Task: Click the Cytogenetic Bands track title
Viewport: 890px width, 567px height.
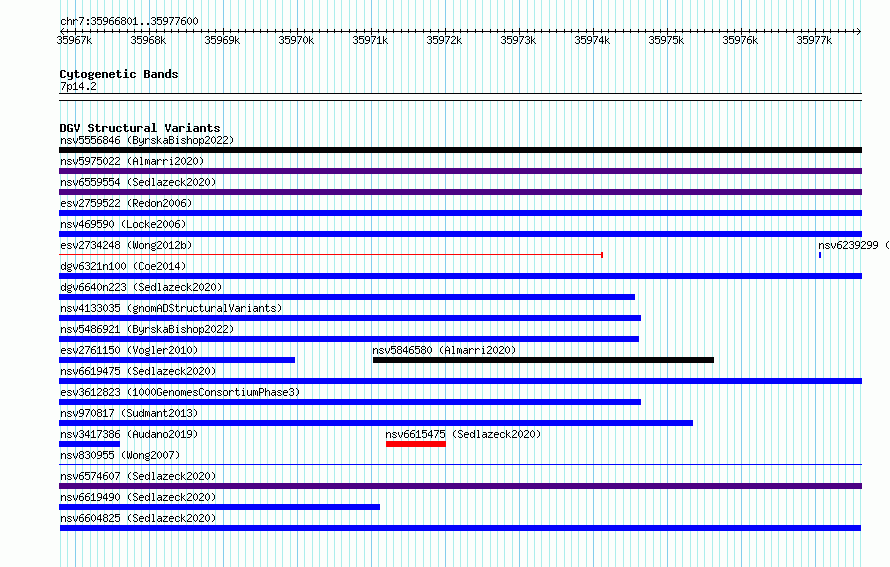Action: pyautogui.click(x=119, y=74)
